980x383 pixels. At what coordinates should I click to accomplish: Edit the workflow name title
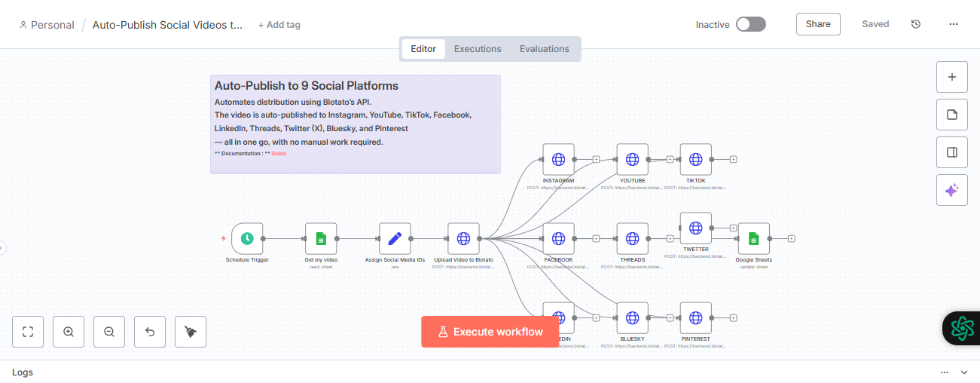point(168,25)
